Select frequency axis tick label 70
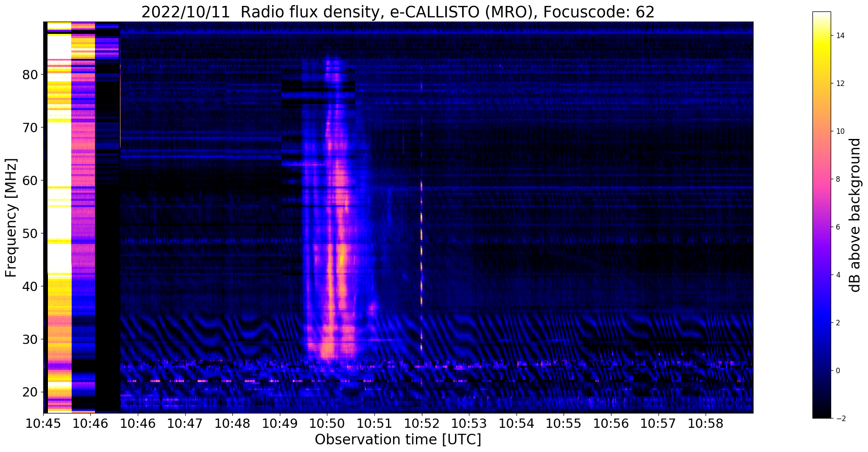The height and width of the screenshot is (452, 868). [31, 127]
